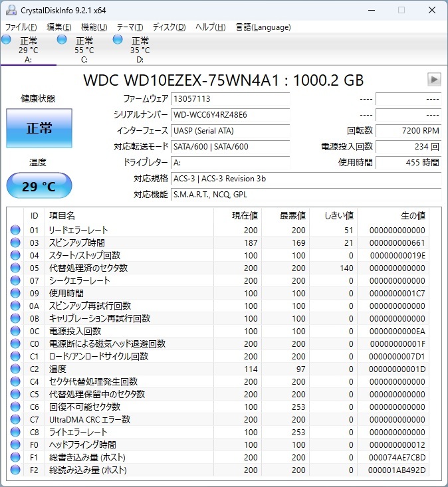Viewport: 448px width, 487px height.
Task: Click the 項目名 column header
Action: pyautogui.click(x=129, y=215)
